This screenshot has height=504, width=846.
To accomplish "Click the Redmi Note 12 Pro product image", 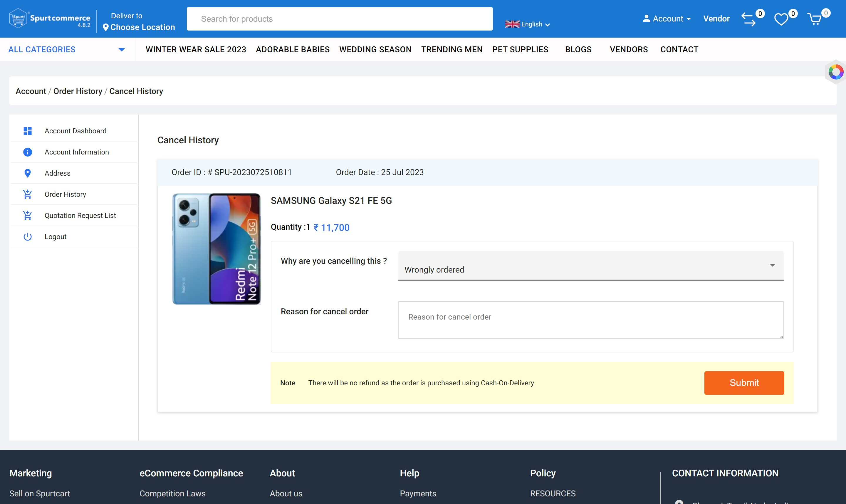I will click(x=216, y=249).
